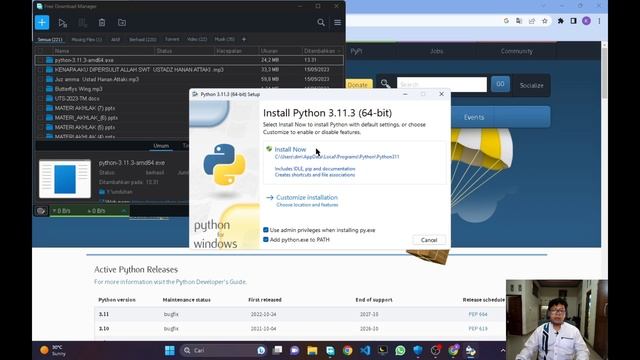Open Chrome three-dot menu

599,21
